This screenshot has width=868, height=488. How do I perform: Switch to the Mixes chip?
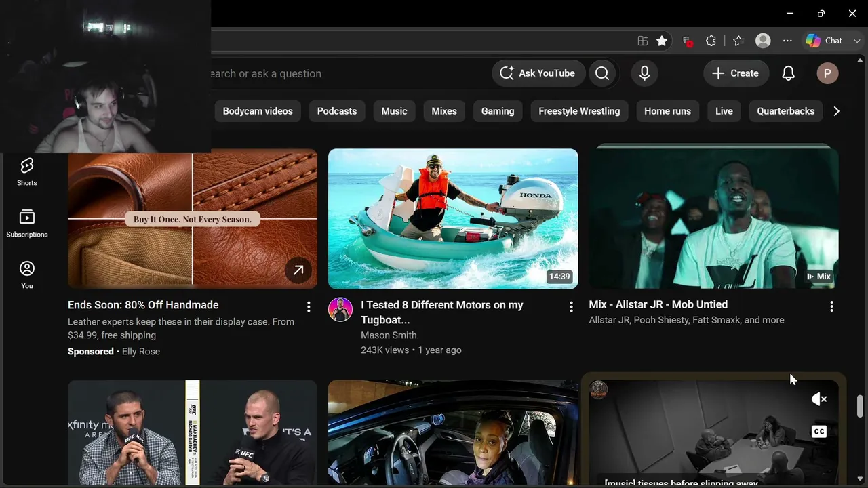coord(444,111)
